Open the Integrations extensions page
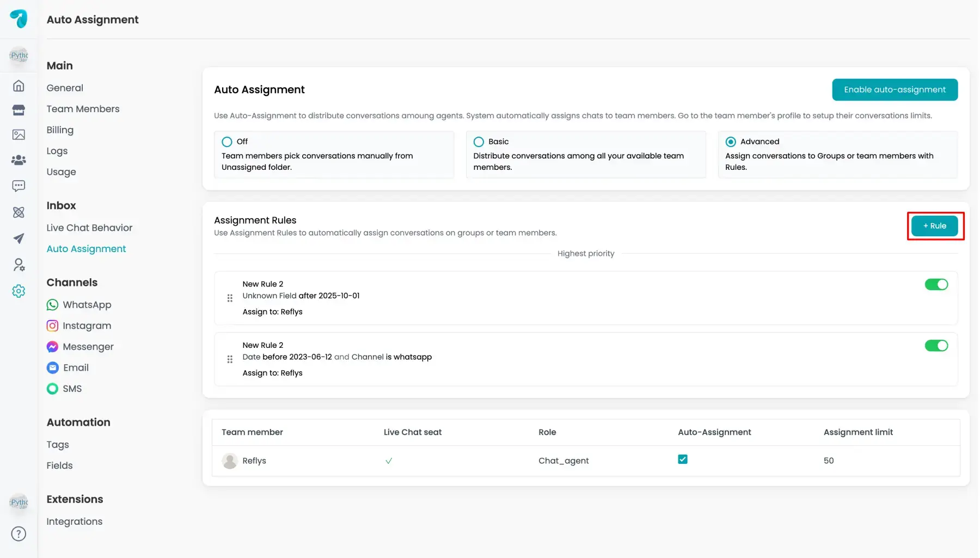This screenshot has width=980, height=558. (x=75, y=522)
